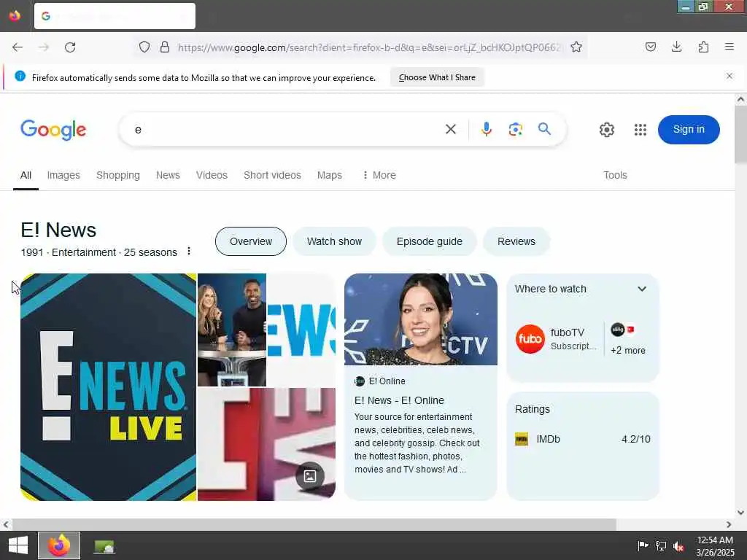
Task: Dismiss the Firefox data notification bar
Action: click(729, 76)
